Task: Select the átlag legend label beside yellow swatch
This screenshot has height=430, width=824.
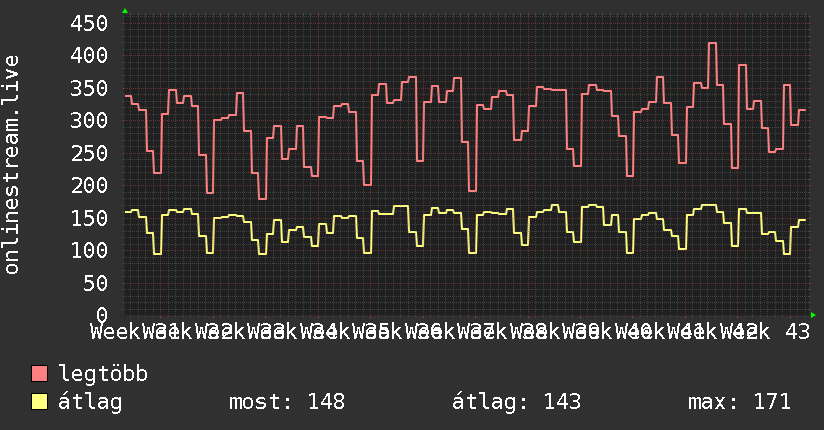Action: [90, 402]
